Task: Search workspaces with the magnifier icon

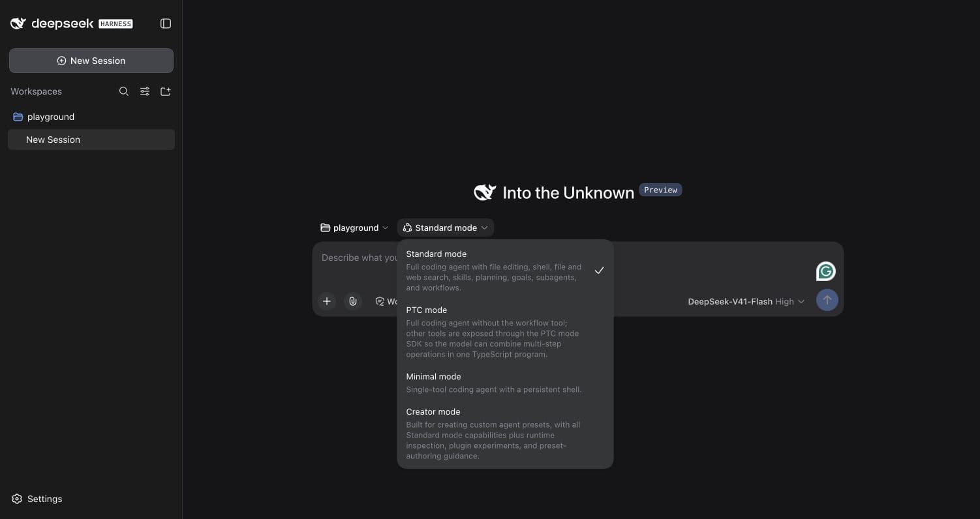Action: [124, 91]
